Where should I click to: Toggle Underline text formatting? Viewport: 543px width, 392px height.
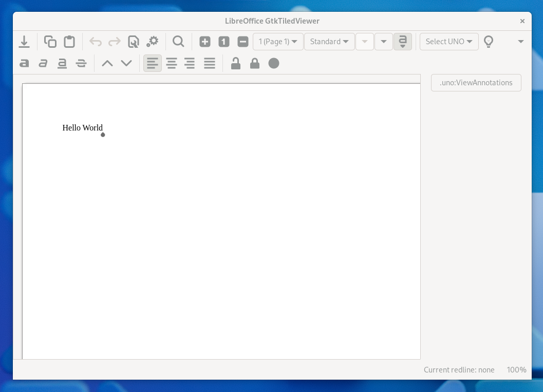[62, 63]
